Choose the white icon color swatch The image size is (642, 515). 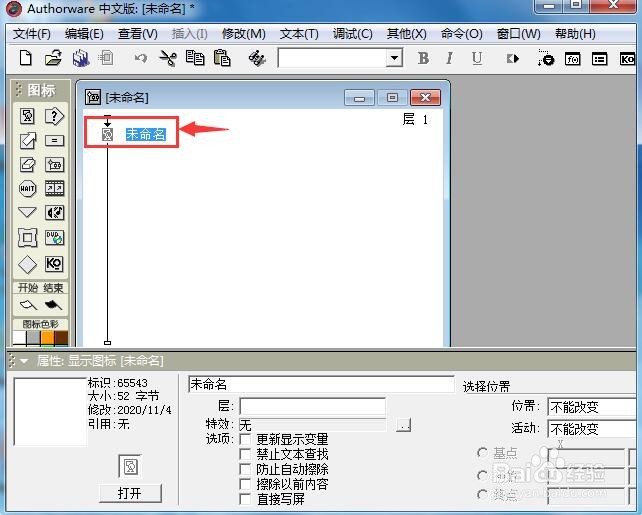[19, 338]
